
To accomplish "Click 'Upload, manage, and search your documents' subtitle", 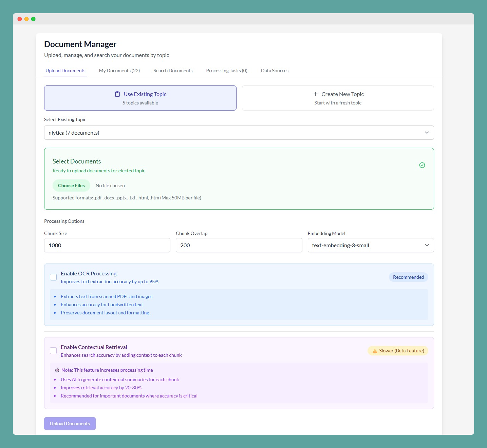I will click(x=107, y=55).
